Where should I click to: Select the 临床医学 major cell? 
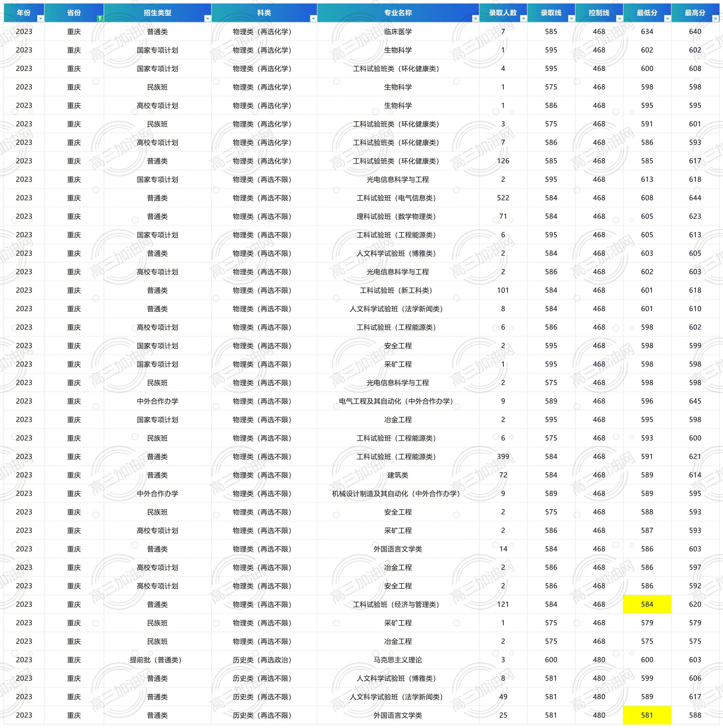pyautogui.click(x=398, y=32)
